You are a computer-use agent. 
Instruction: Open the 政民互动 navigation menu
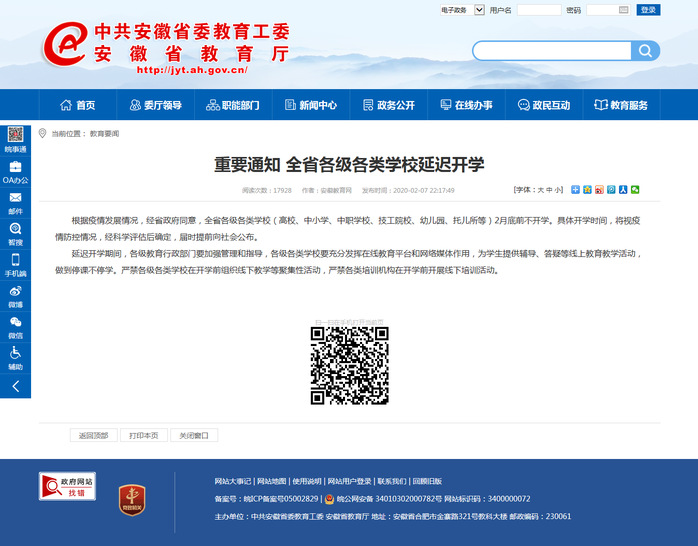pos(544,105)
